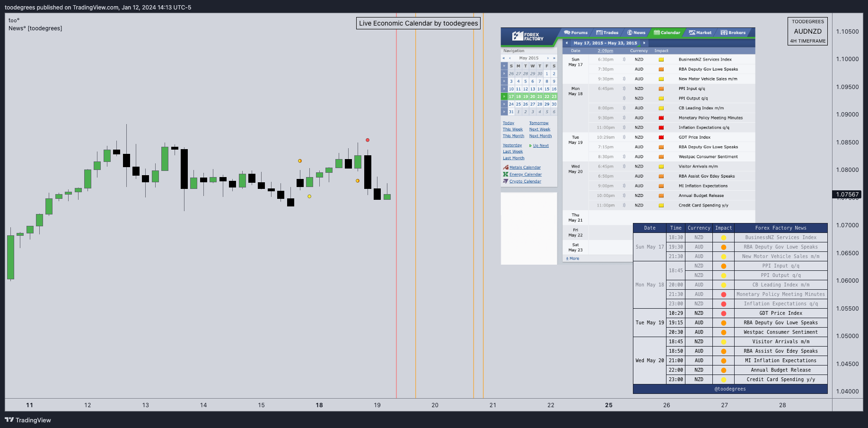Open detail icon beside 10:00pm Annual Budget Release
Screen dimensions: 868x428
coord(624,196)
